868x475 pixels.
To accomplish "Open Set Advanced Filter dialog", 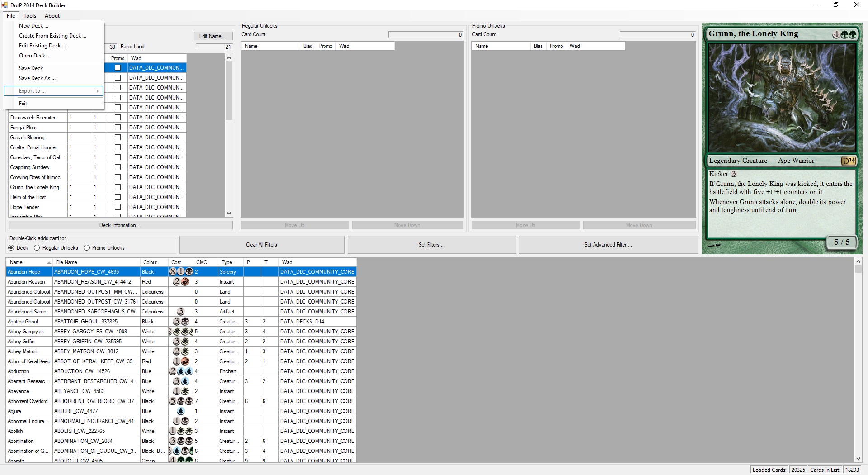I will [x=608, y=245].
